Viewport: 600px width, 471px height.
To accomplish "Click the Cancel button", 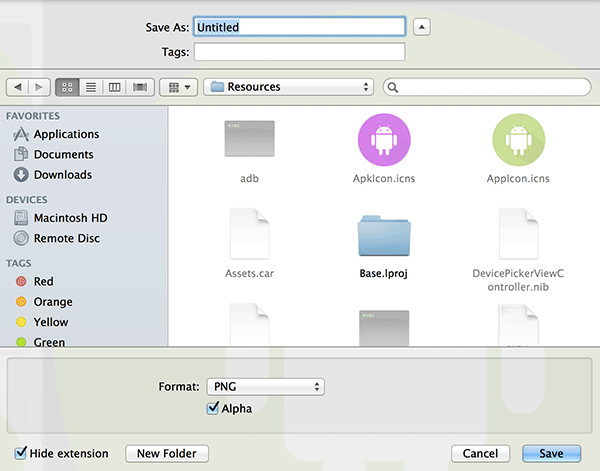I will 481,453.
